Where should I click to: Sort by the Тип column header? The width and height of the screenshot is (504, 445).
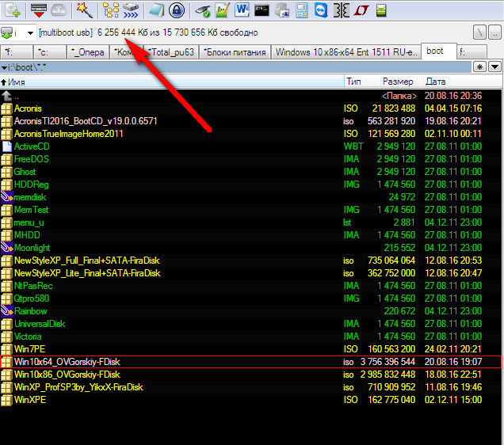pyautogui.click(x=362, y=82)
